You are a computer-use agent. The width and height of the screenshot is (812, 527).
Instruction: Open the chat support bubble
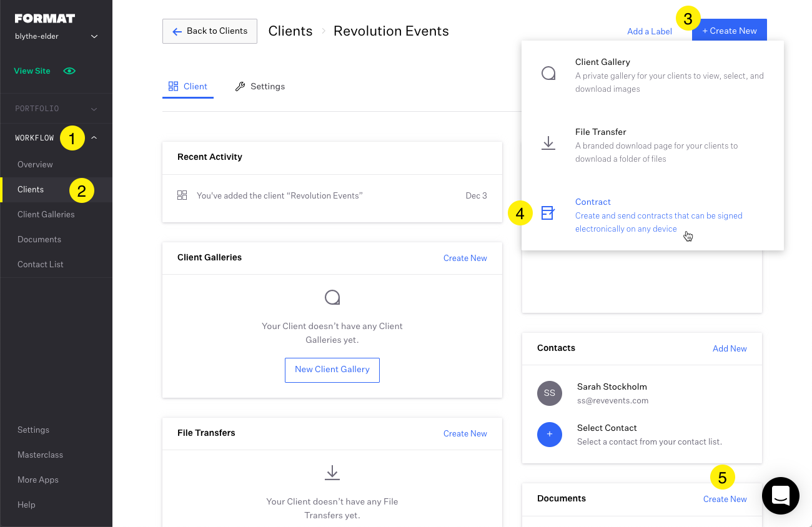[x=780, y=496]
